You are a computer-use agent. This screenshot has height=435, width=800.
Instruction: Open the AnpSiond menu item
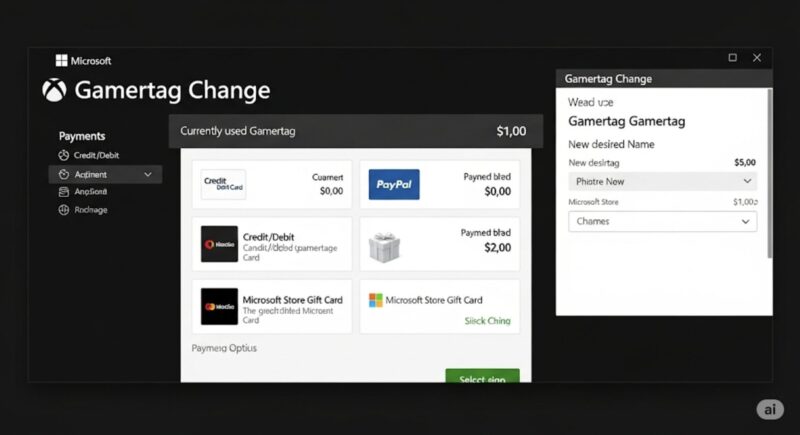[x=90, y=192]
